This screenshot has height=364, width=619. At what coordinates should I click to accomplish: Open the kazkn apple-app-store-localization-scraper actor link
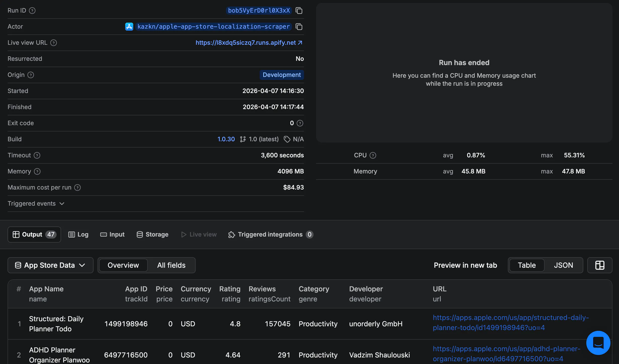(x=214, y=27)
